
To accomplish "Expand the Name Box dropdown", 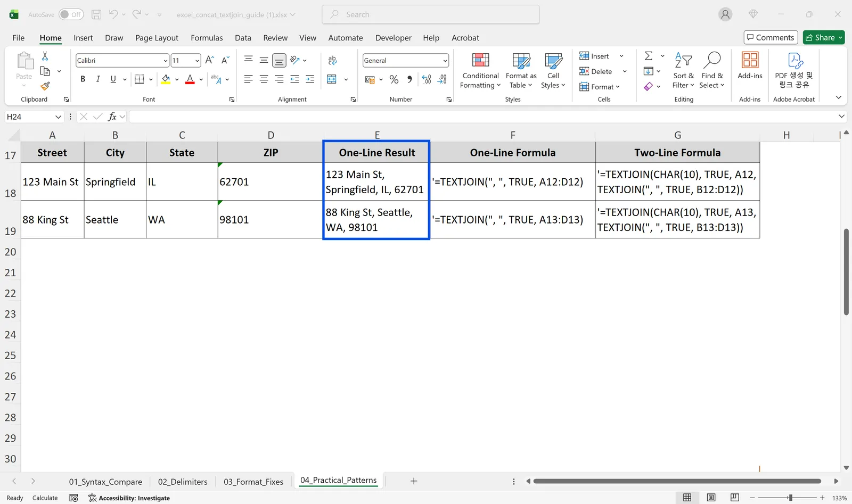I will click(x=58, y=117).
